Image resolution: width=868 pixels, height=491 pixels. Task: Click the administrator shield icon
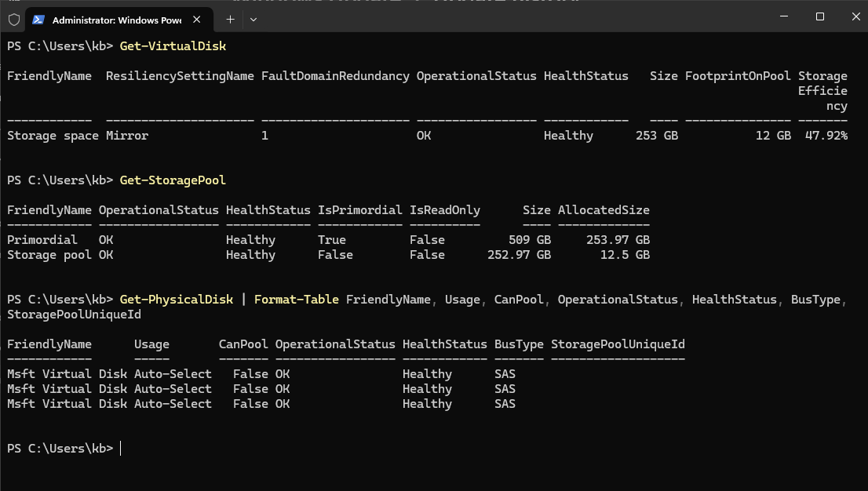(x=13, y=19)
